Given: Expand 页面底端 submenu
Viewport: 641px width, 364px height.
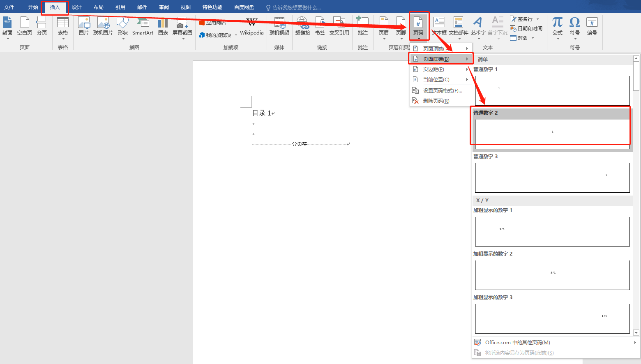Looking at the screenshot, I should point(441,59).
